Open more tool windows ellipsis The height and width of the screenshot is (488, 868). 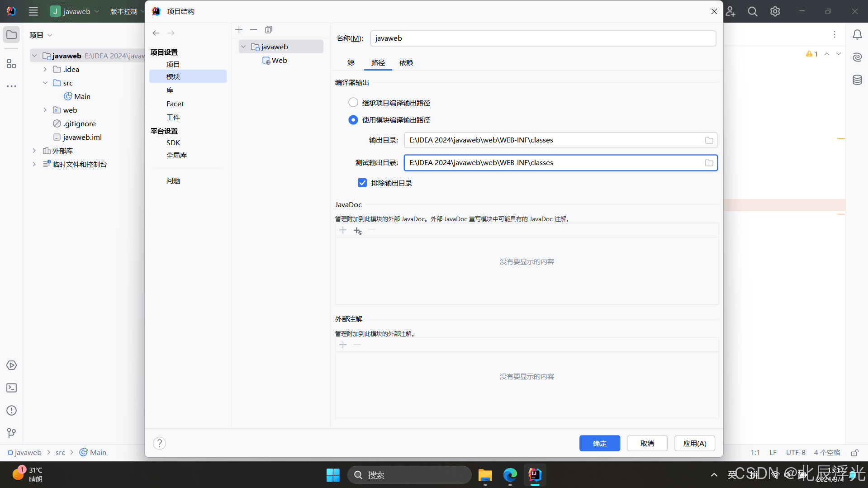[x=11, y=86]
